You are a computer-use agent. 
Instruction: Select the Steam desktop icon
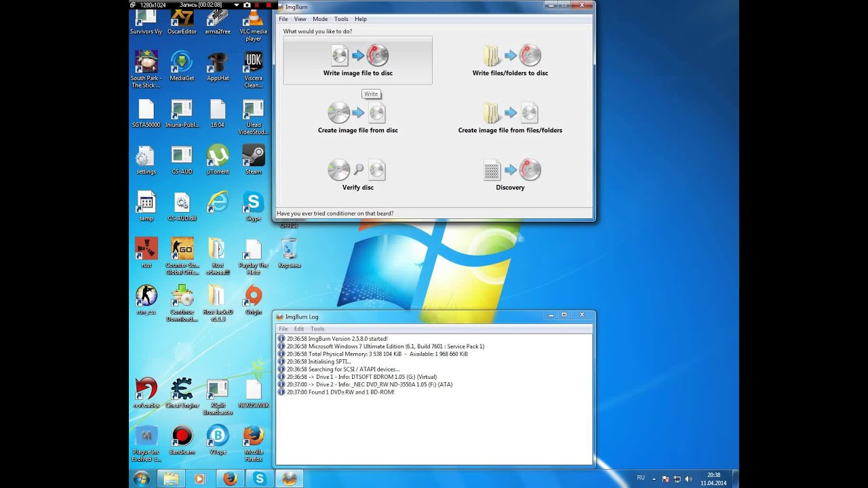(254, 159)
